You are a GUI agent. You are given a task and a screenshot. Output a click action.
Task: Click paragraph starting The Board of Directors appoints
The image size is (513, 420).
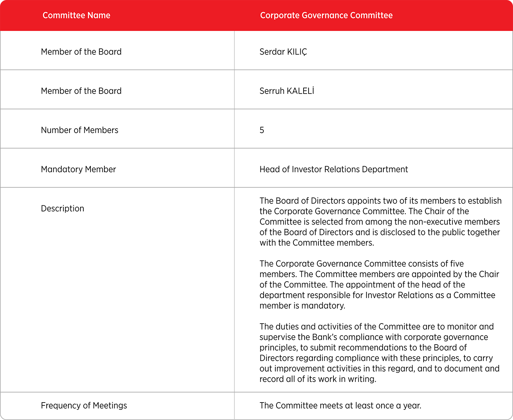[380, 221]
